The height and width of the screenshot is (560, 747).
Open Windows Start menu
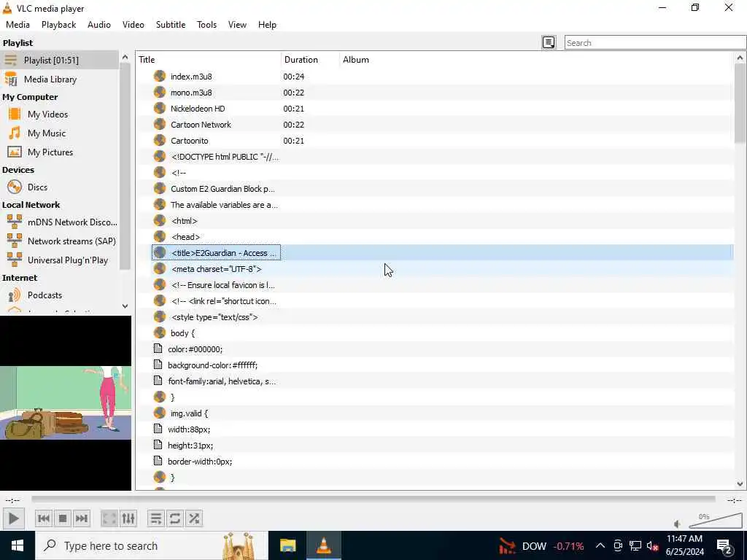point(18,545)
